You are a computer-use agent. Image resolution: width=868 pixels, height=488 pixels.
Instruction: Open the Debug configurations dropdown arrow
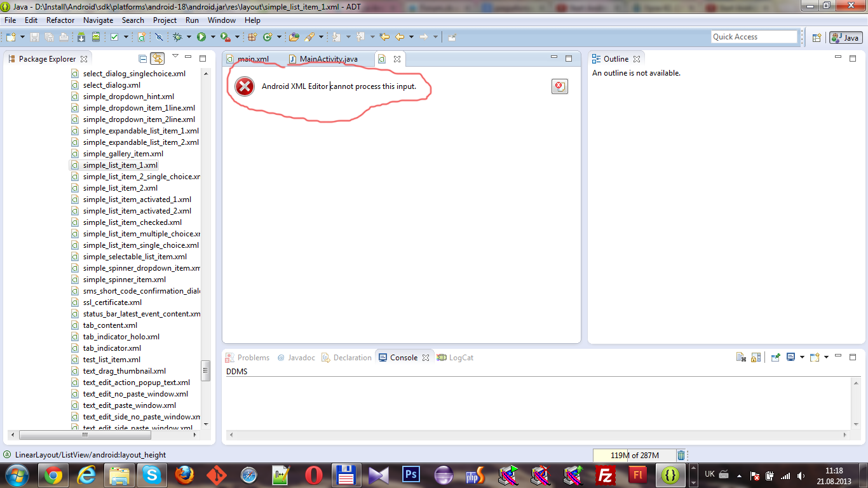pos(189,37)
